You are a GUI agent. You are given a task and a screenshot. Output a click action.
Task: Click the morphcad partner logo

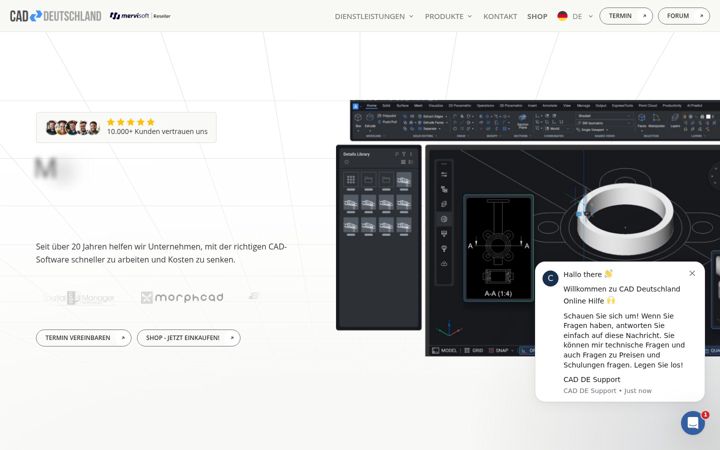[182, 298]
